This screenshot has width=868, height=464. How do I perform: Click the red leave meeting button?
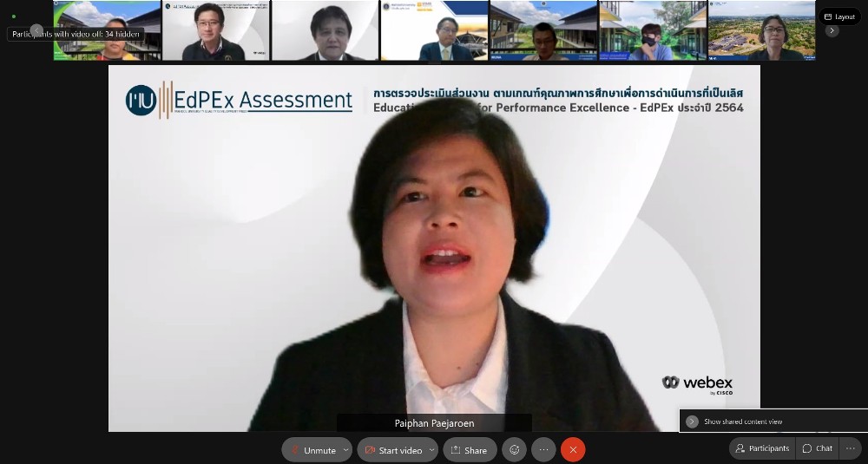point(573,450)
